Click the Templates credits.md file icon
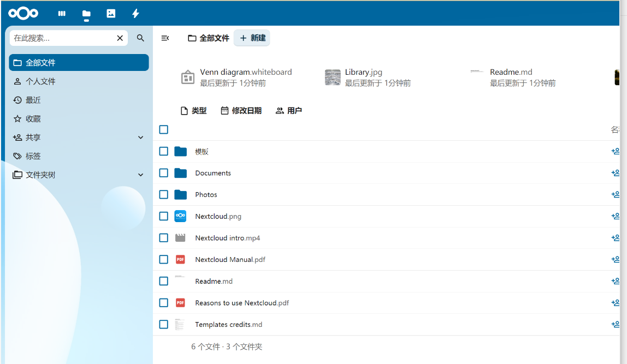Image resolution: width=627 pixels, height=364 pixels. (180, 325)
